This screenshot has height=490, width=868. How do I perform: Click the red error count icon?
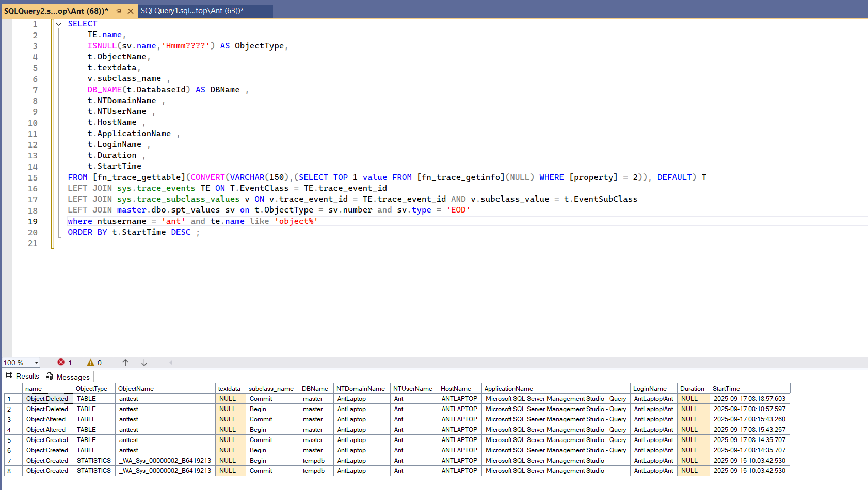(x=61, y=362)
